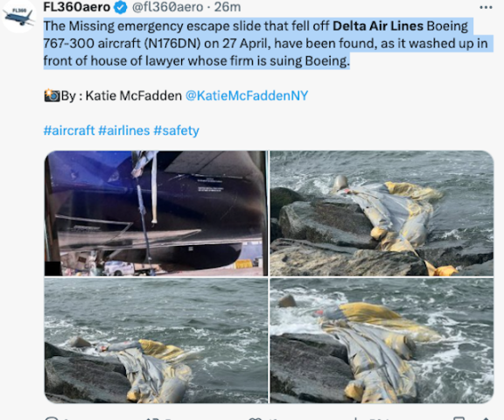Open top-right photo of slide on rocks
Viewport: 504px width, 420px height.
[381, 213]
